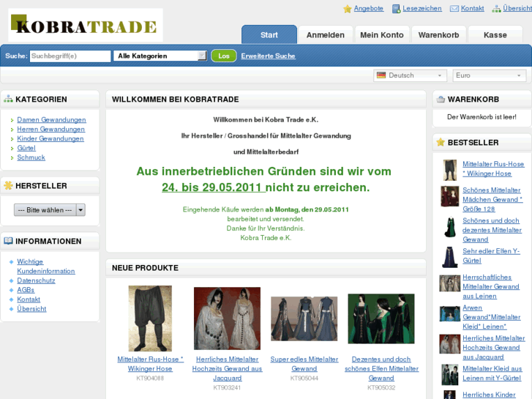Open 'Mittelalter Rus-Hose * Wikinger Hose' under Neue Produkte
532x399 pixels.
tap(150, 364)
